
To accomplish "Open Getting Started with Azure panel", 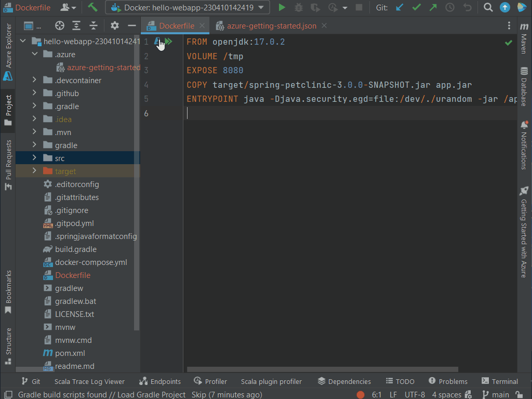I will 524,232.
